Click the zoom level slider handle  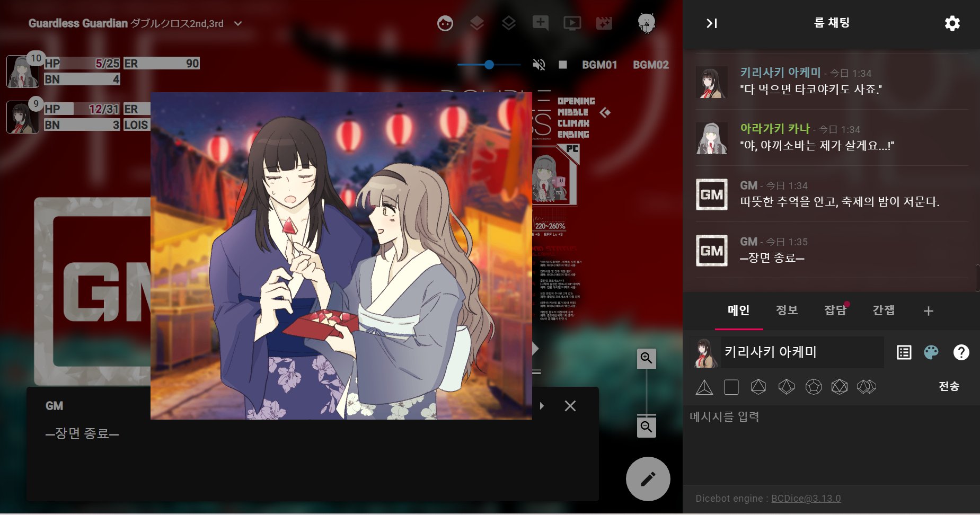(x=647, y=415)
